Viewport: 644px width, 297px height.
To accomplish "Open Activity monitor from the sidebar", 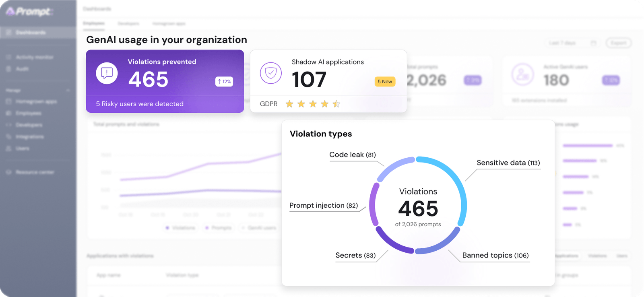I will pyautogui.click(x=34, y=57).
